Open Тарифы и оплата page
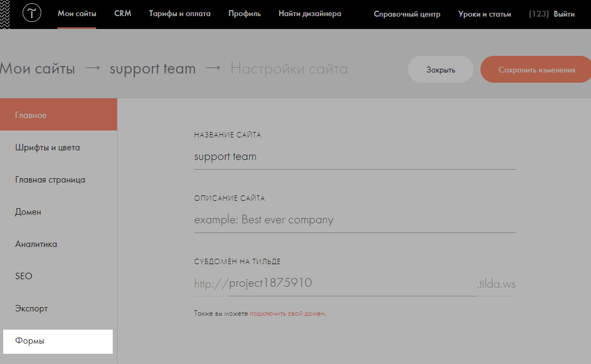Image resolution: width=591 pixels, height=364 pixels. click(180, 14)
